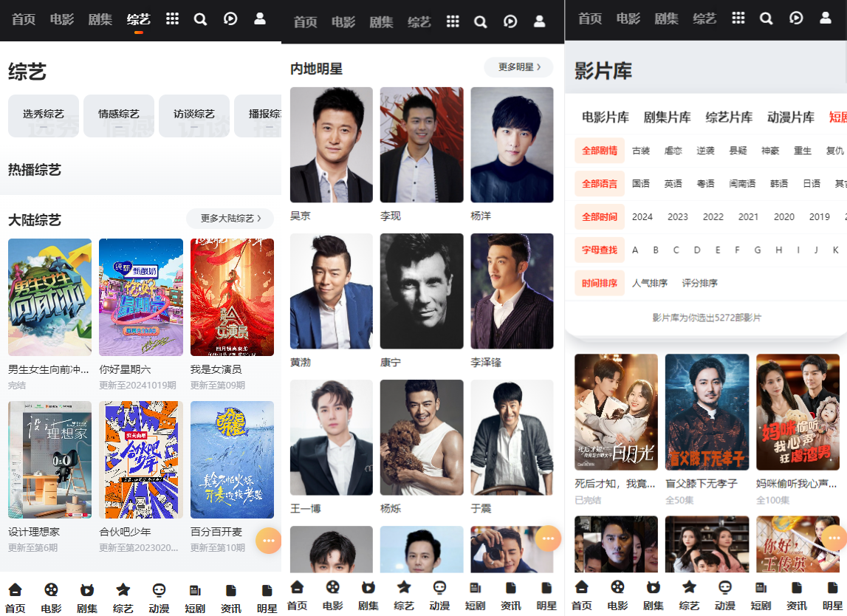Click 李现 name label
The width and height of the screenshot is (847, 616).
(x=391, y=216)
